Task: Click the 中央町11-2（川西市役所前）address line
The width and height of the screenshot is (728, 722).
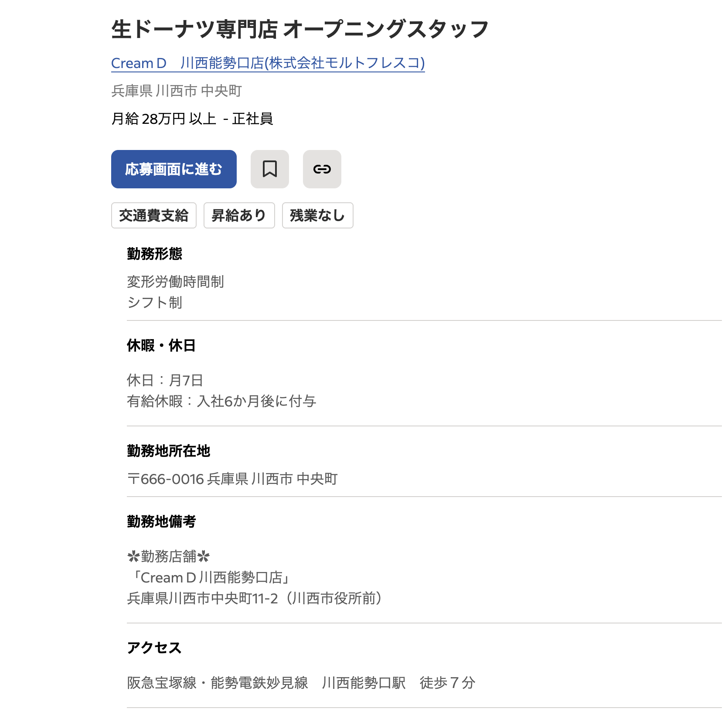Action: coord(254,599)
